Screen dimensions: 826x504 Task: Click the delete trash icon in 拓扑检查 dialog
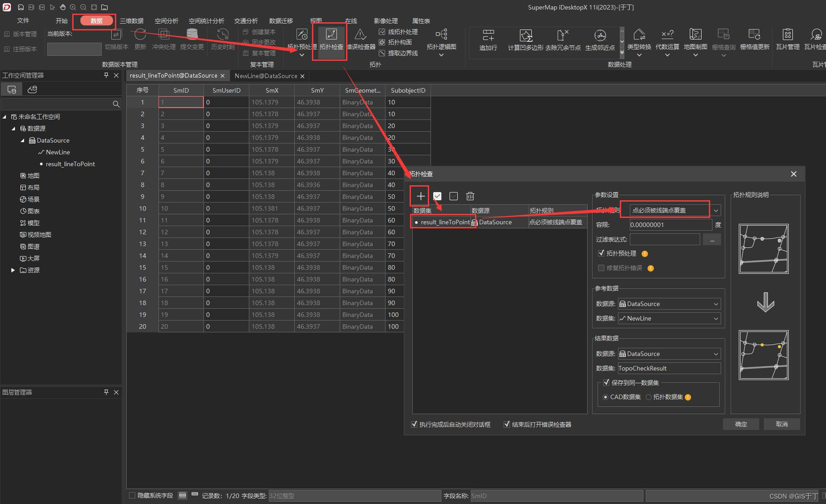pyautogui.click(x=470, y=196)
